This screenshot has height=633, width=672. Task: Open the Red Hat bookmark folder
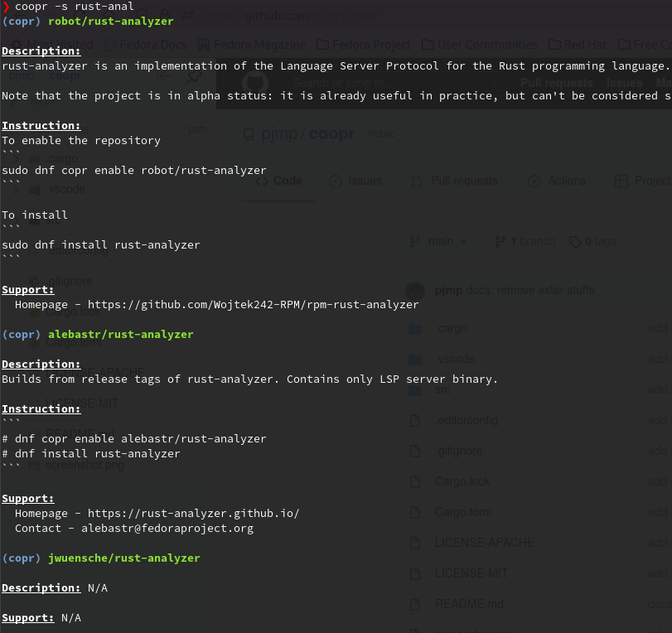click(578, 45)
